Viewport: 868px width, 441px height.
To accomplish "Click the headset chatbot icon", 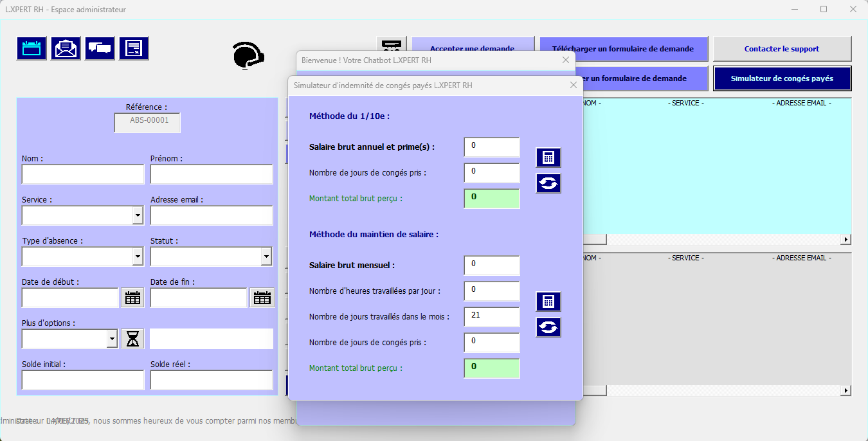I will [249, 55].
